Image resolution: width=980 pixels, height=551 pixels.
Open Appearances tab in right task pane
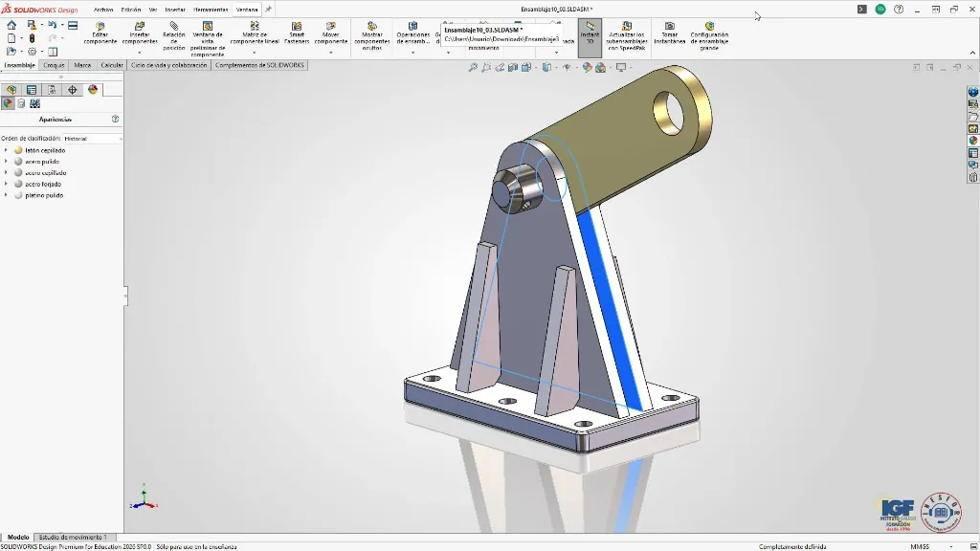pos(973,141)
